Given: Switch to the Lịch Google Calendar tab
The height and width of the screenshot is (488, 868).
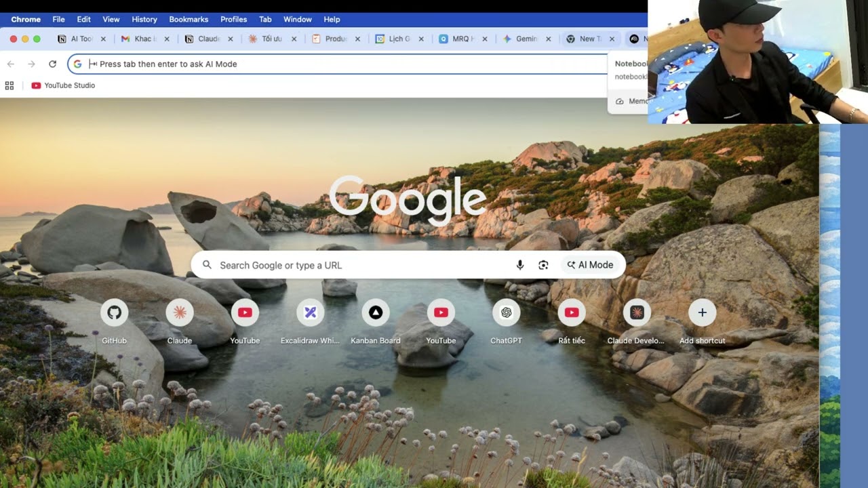Looking at the screenshot, I should pos(399,39).
